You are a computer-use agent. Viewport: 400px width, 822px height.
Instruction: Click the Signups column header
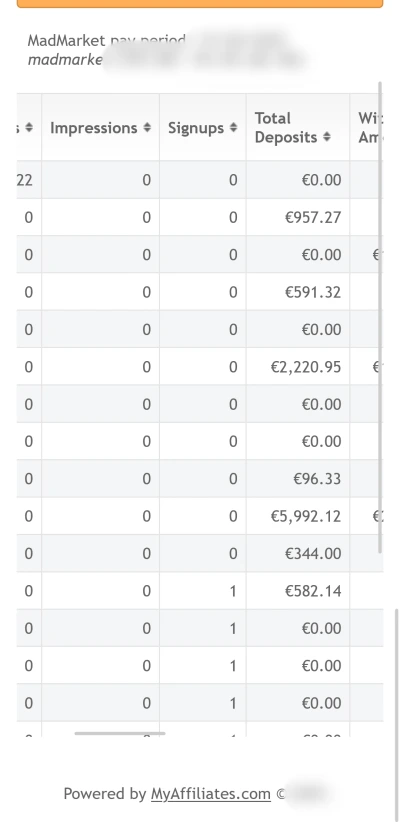pos(203,127)
